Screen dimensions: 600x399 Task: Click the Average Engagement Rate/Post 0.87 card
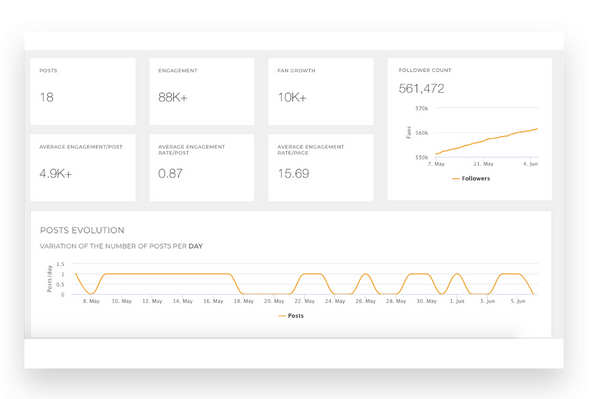(x=202, y=168)
